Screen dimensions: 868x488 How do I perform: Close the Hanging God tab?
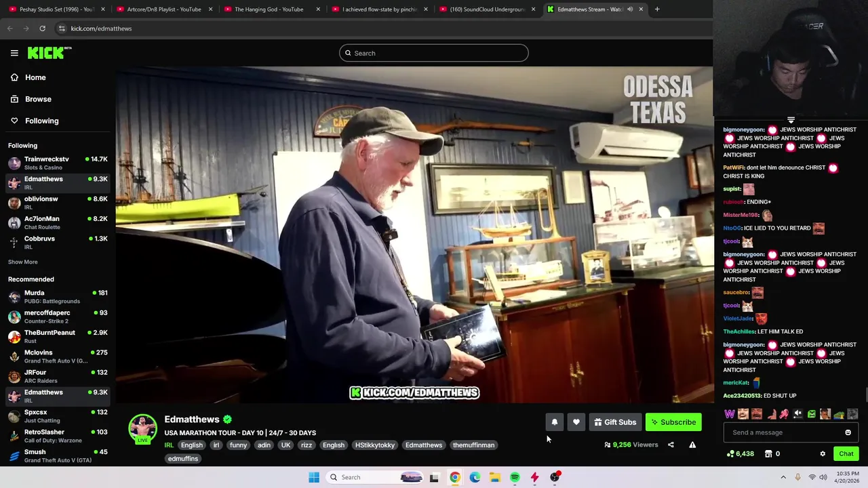(318, 9)
